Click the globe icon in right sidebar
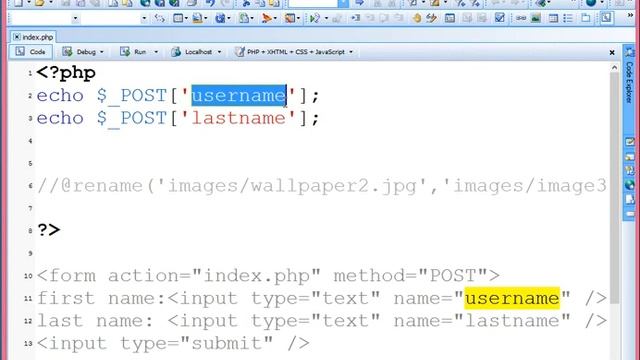The height and width of the screenshot is (360, 640). 630,185
